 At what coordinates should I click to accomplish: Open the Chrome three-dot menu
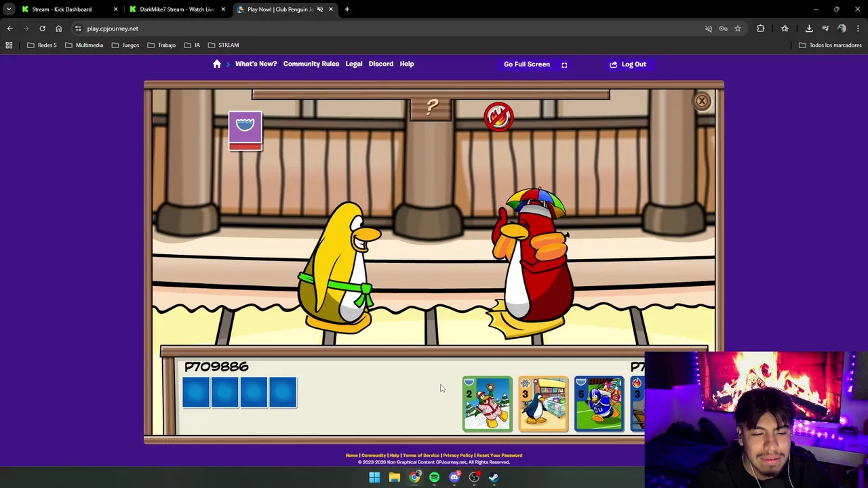(858, 28)
